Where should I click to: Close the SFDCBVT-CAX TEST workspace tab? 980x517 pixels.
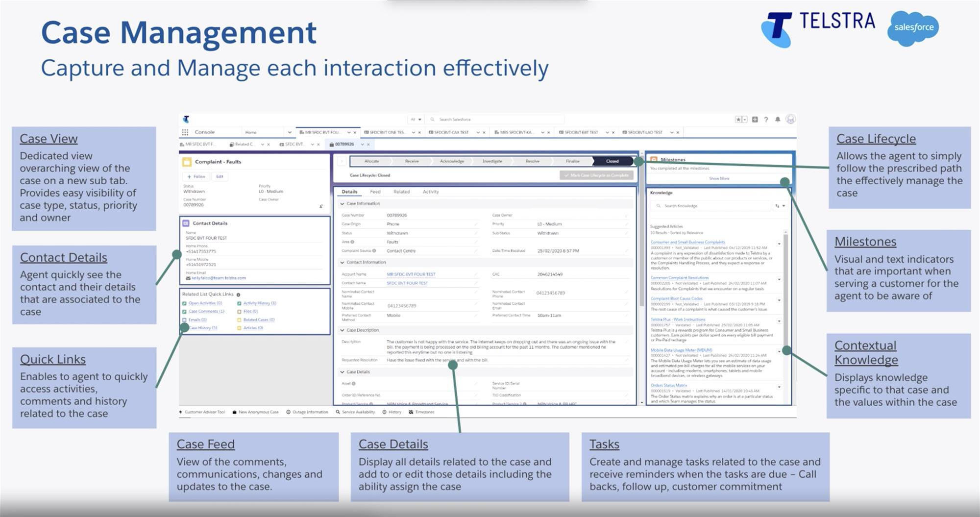point(484,132)
